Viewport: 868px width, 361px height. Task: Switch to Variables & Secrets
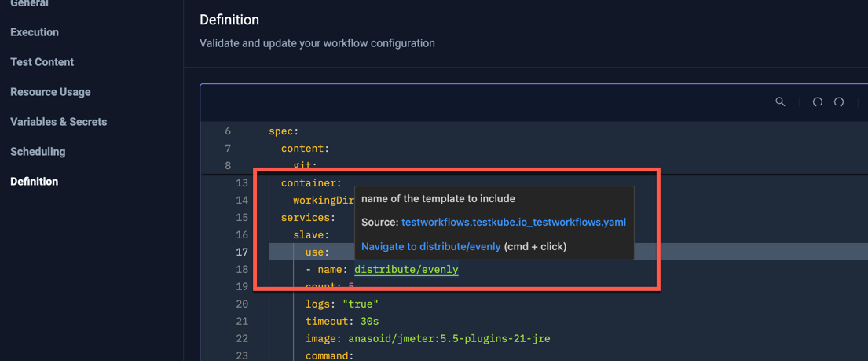coord(58,122)
